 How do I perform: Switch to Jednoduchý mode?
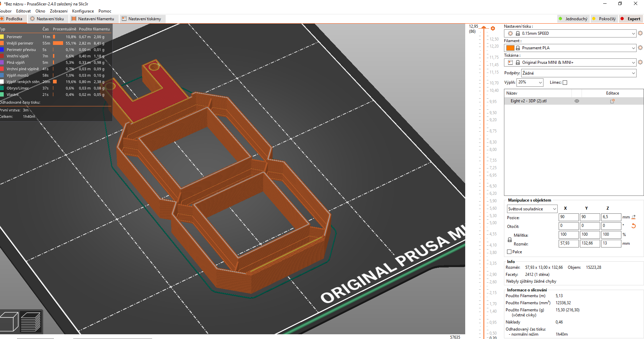coord(573,19)
